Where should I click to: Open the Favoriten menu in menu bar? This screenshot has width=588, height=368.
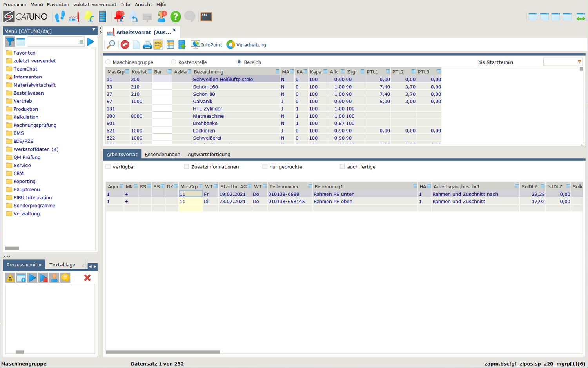point(58,5)
